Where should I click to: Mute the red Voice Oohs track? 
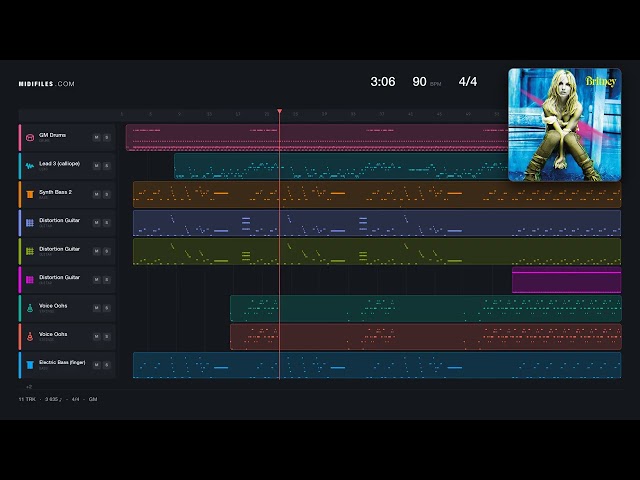click(96, 336)
